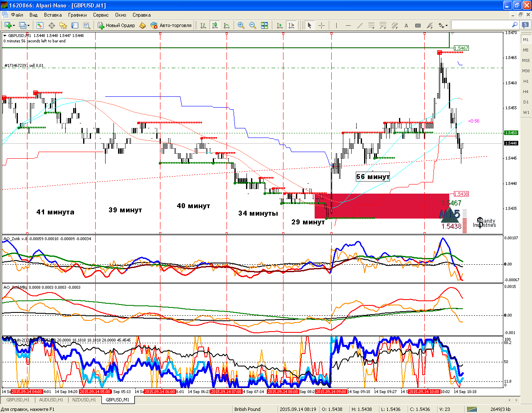This screenshot has height=413, width=532.
Task: Open the Графики menu
Action: (x=77, y=15)
